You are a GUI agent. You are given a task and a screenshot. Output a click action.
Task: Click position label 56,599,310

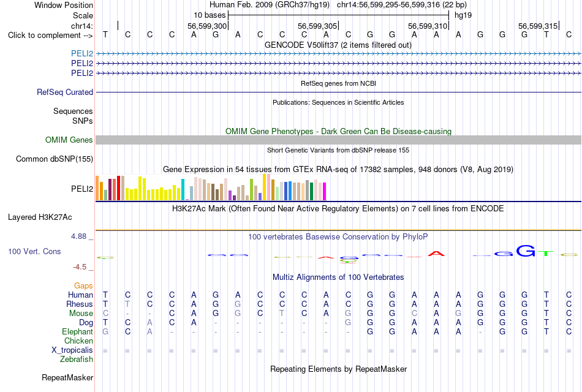click(427, 26)
